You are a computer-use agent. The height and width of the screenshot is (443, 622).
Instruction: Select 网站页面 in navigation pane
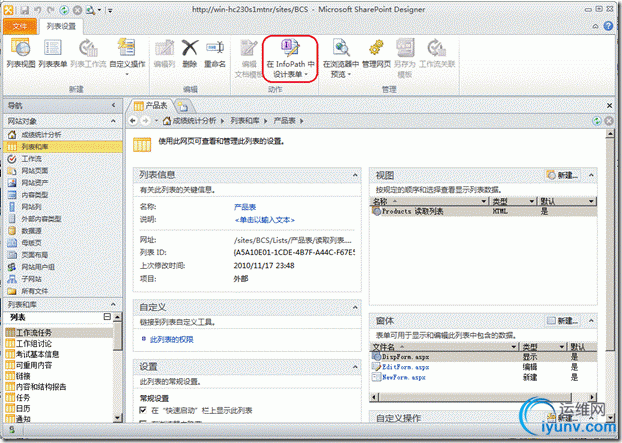coord(35,171)
